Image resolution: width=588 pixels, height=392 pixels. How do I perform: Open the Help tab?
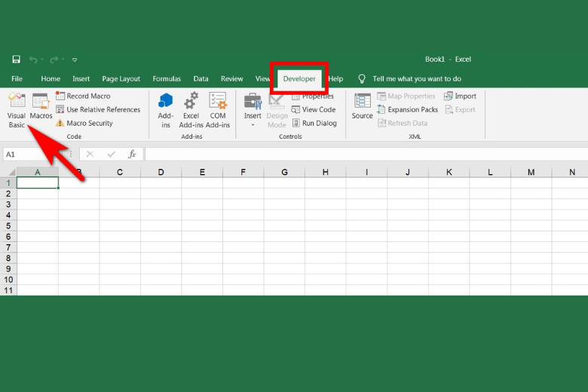click(335, 78)
